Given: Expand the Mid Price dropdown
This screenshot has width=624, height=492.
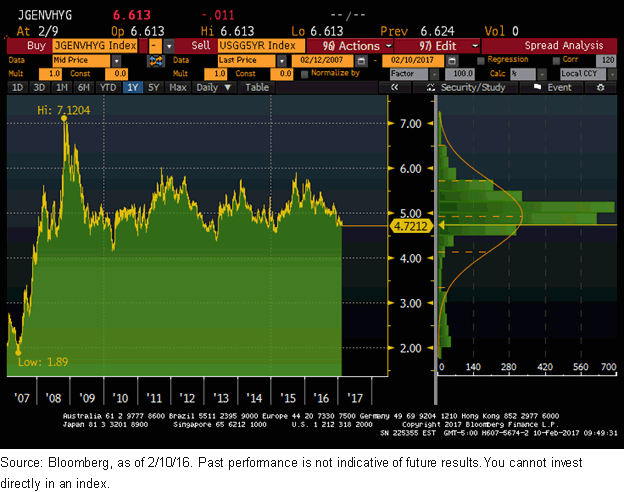Looking at the screenshot, I should click(116, 61).
